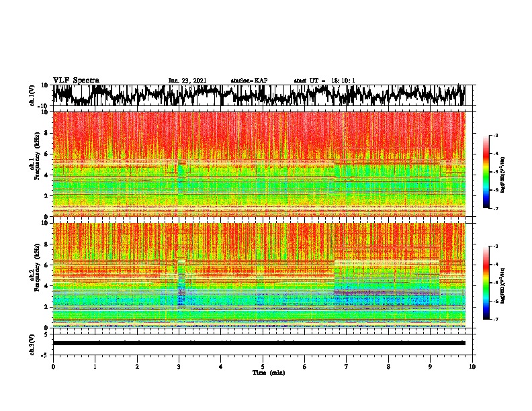Click the ch.1 frequency axis "4" tick label
Image resolution: width=532 pixels, height=411 pixels.
pos(46,175)
